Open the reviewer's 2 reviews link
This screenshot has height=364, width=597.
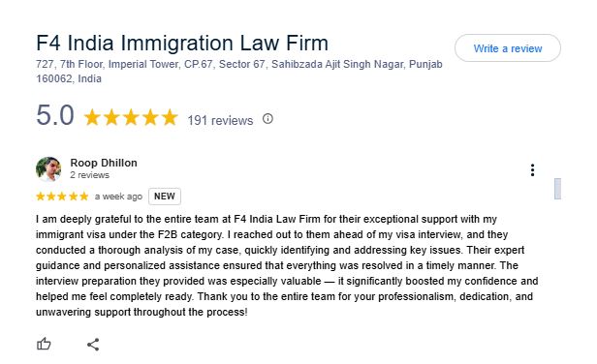click(89, 175)
